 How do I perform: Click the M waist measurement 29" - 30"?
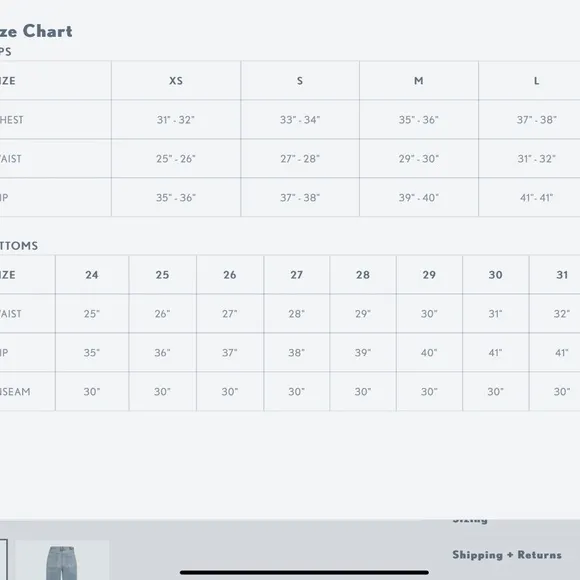pos(419,159)
